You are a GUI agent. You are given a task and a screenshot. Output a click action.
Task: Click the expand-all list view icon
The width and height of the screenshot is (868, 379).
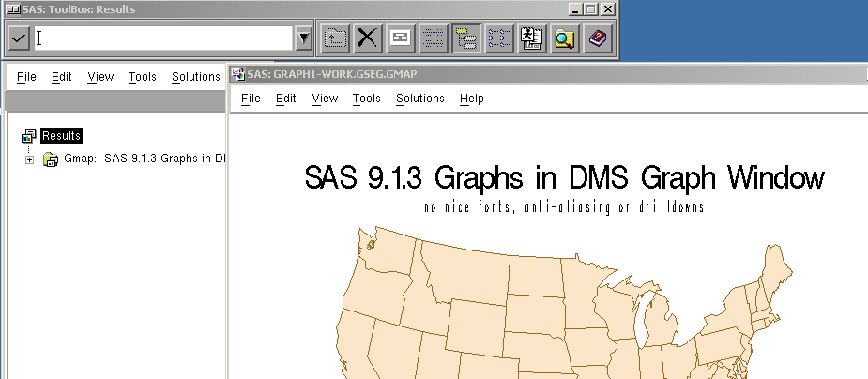click(x=499, y=38)
